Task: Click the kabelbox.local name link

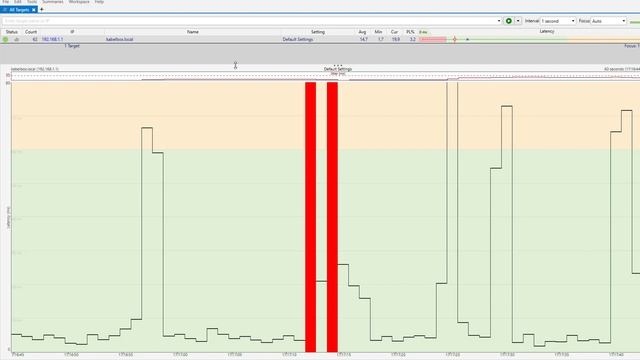Action: coord(120,40)
